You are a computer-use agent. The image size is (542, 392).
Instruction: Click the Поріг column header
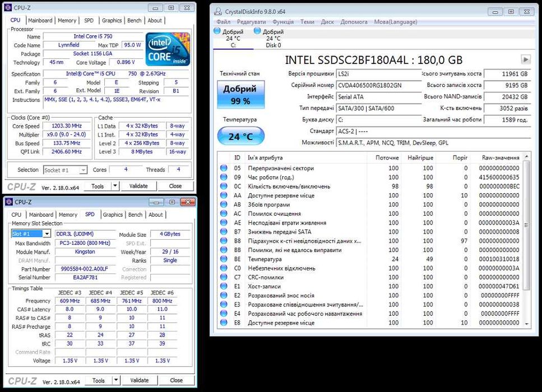pyautogui.click(x=460, y=157)
